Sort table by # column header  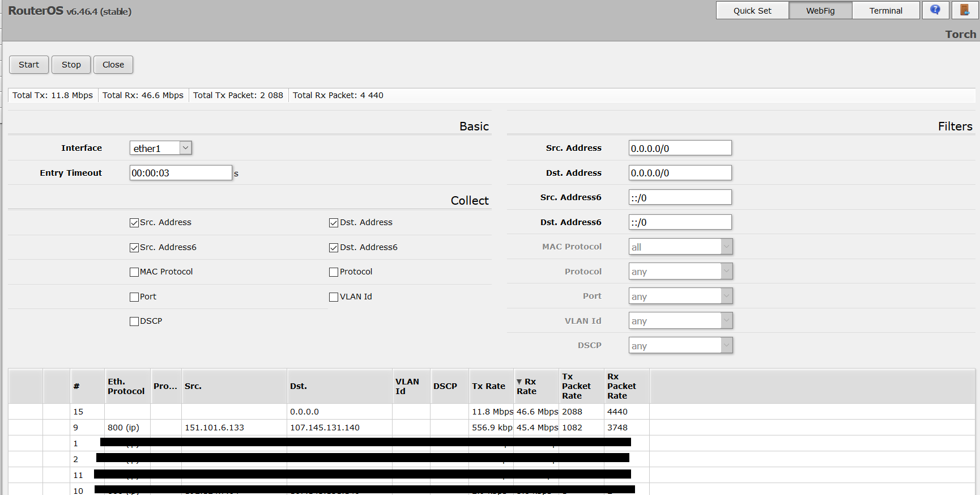pyautogui.click(x=88, y=386)
